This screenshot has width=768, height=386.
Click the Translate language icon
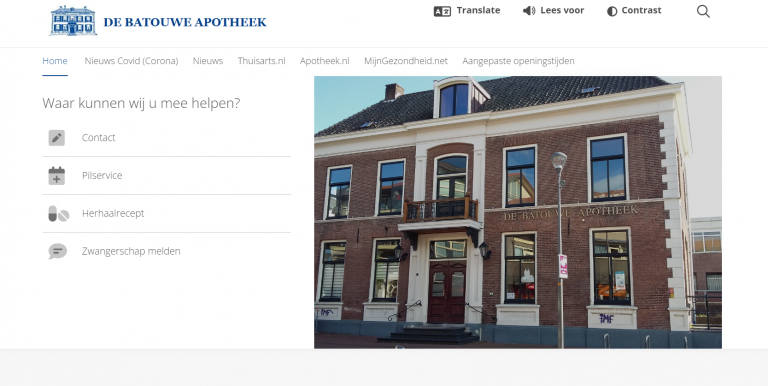pyautogui.click(x=442, y=11)
